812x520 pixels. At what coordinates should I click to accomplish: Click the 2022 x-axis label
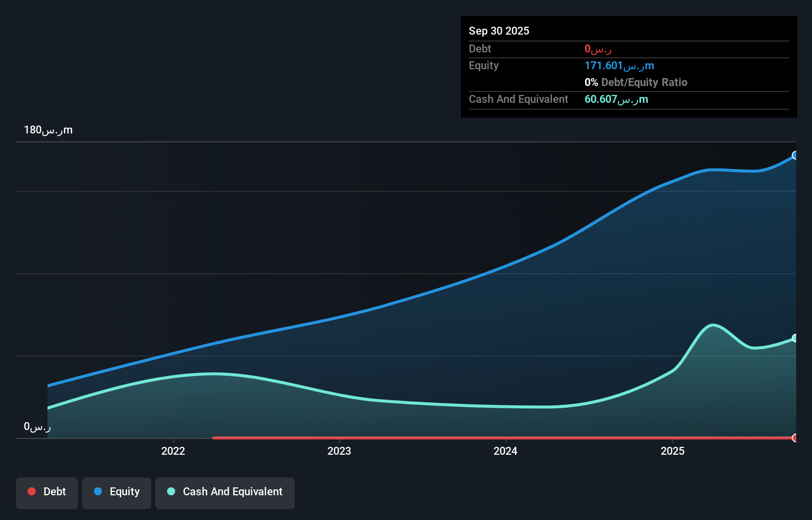pyautogui.click(x=173, y=451)
